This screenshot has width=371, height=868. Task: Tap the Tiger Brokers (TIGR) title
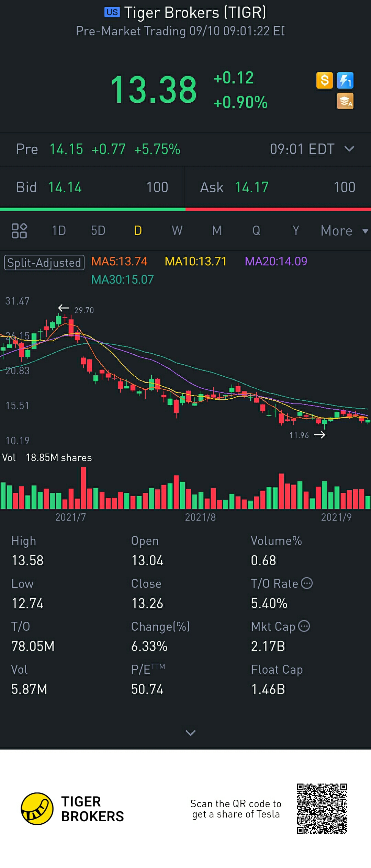click(195, 13)
